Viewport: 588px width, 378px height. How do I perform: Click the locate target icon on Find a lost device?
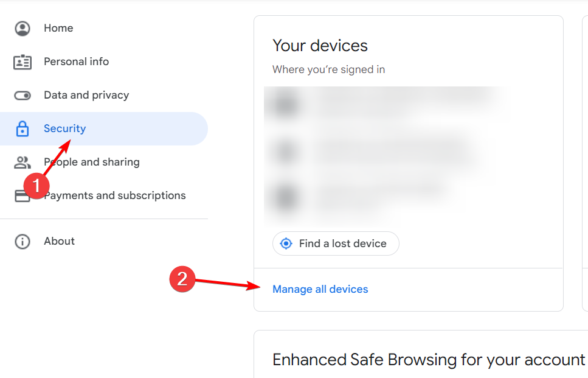coord(286,243)
